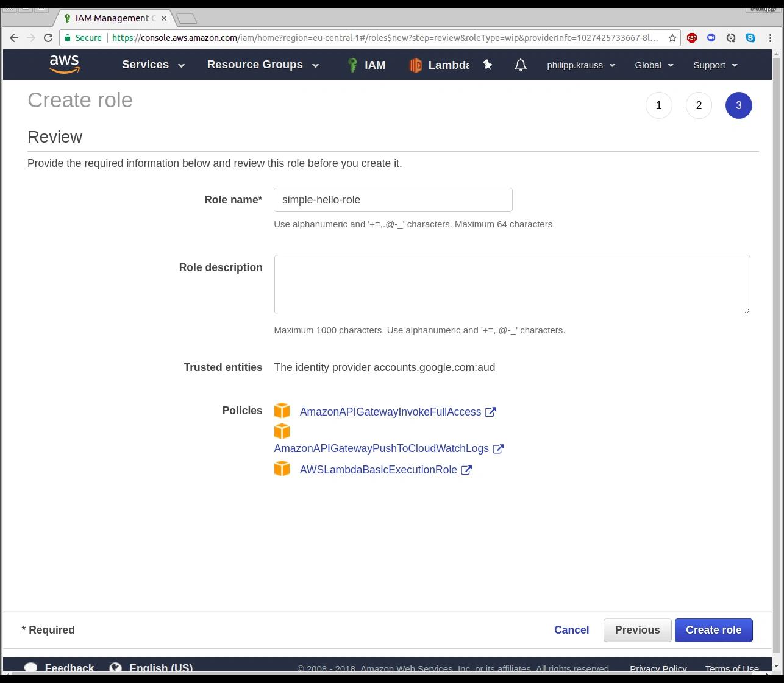Viewport: 784px width, 683px height.
Task: Open the notifications bell
Action: click(520, 65)
